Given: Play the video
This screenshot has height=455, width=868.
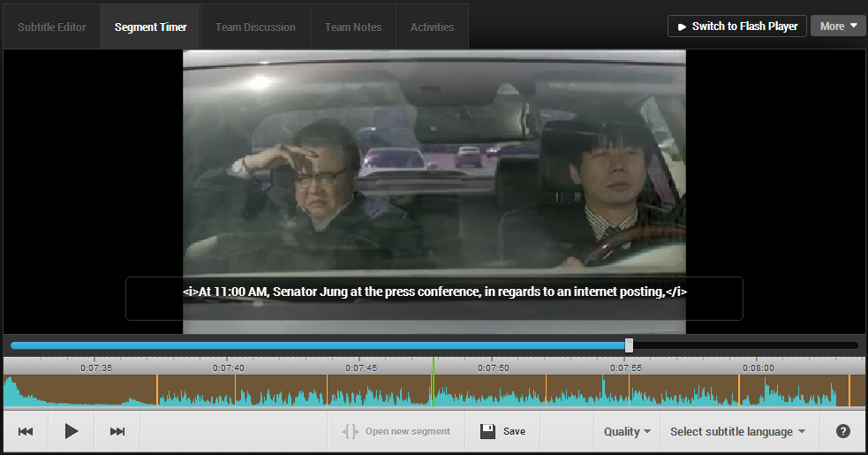Looking at the screenshot, I should click(71, 431).
